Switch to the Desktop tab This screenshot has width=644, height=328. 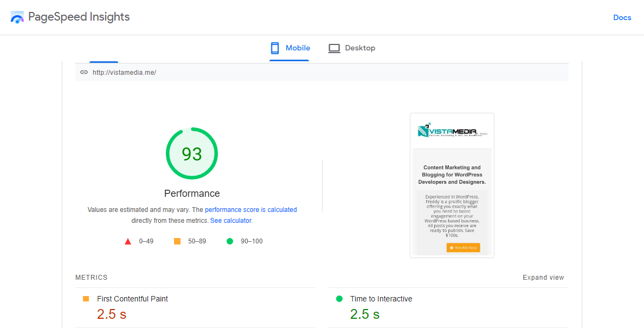(352, 48)
